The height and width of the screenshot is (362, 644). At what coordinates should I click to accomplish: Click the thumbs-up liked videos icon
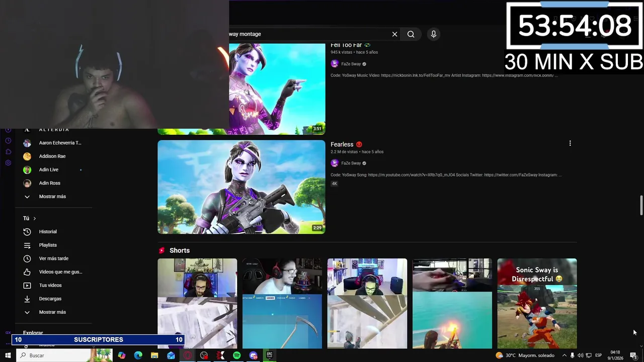click(x=27, y=272)
